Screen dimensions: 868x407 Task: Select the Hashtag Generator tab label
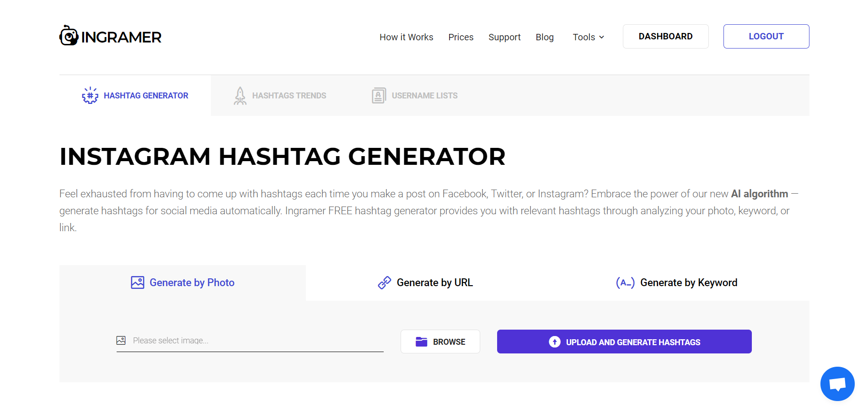coord(146,96)
